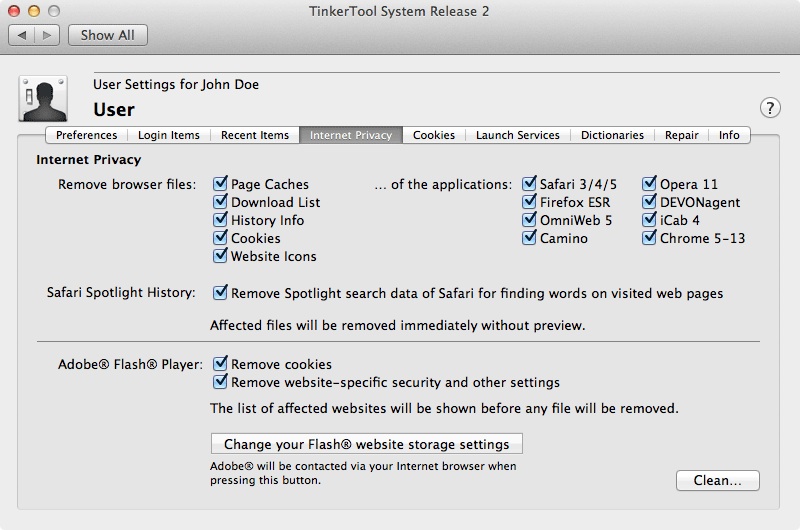The height and width of the screenshot is (530, 800).
Task: Click the forward navigation arrow
Action: pyautogui.click(x=47, y=35)
